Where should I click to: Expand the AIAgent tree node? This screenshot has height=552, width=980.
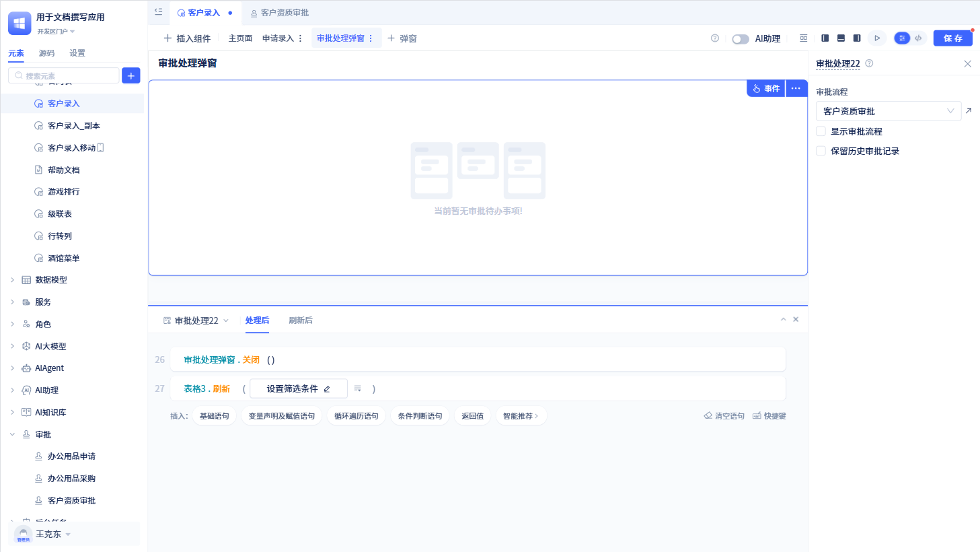pos(12,368)
